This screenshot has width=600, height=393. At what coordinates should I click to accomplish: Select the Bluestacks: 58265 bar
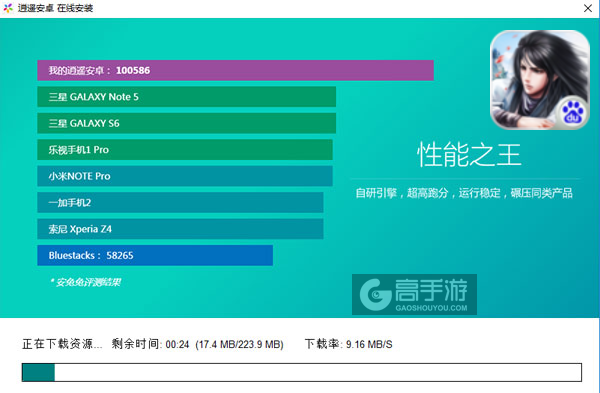coord(155,255)
